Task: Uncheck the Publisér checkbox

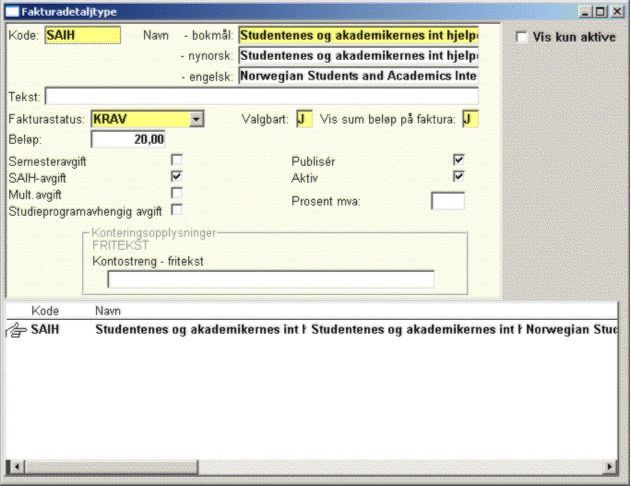Action: pyautogui.click(x=458, y=160)
